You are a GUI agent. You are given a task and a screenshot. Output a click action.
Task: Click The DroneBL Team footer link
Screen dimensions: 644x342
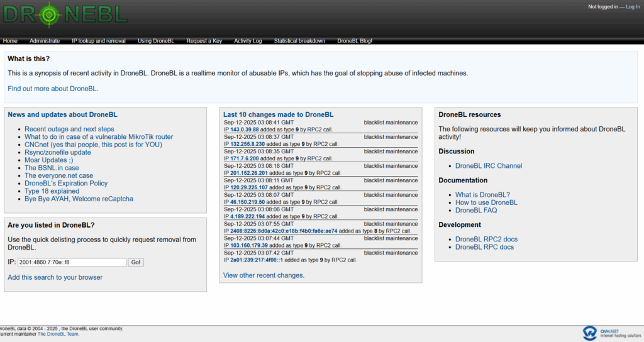coord(58,334)
